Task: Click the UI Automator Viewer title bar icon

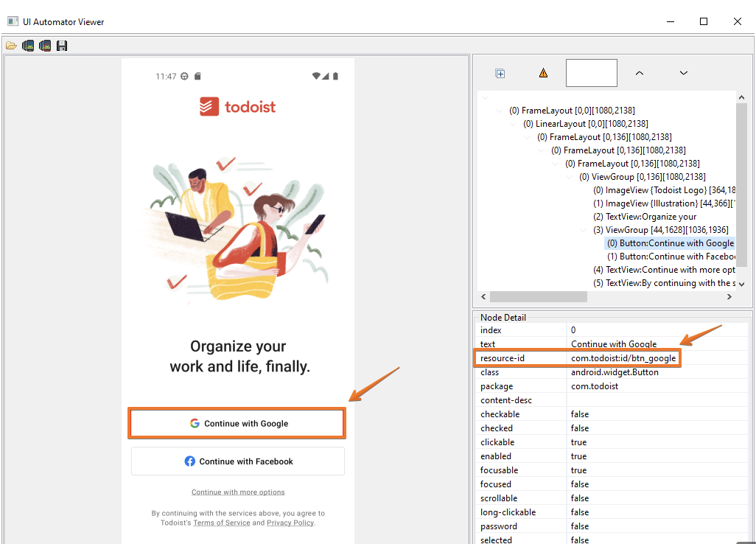Action: 13,21
